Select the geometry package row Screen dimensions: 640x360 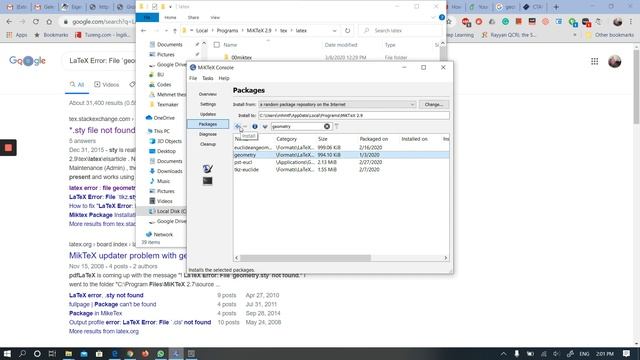tap(341, 155)
